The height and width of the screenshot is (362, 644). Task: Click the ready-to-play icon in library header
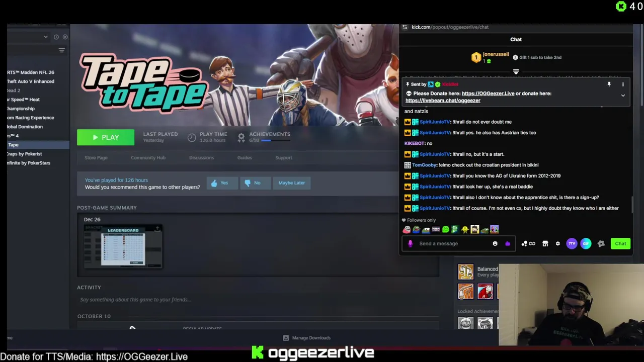click(x=65, y=37)
